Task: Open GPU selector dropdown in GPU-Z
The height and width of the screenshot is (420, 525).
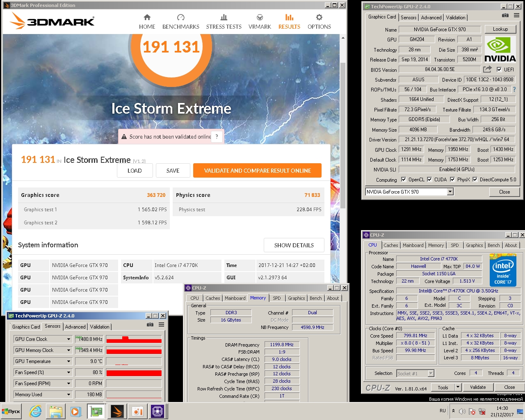Action: pos(450,192)
